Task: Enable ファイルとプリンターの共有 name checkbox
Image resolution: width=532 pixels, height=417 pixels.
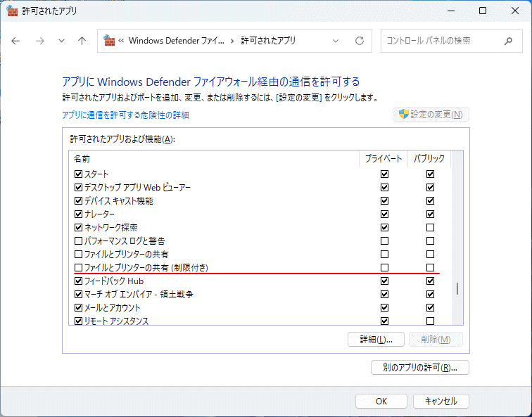Action: (x=78, y=255)
